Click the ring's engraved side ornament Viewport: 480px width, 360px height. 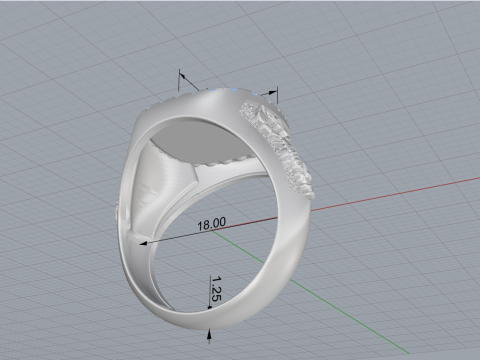point(278,150)
